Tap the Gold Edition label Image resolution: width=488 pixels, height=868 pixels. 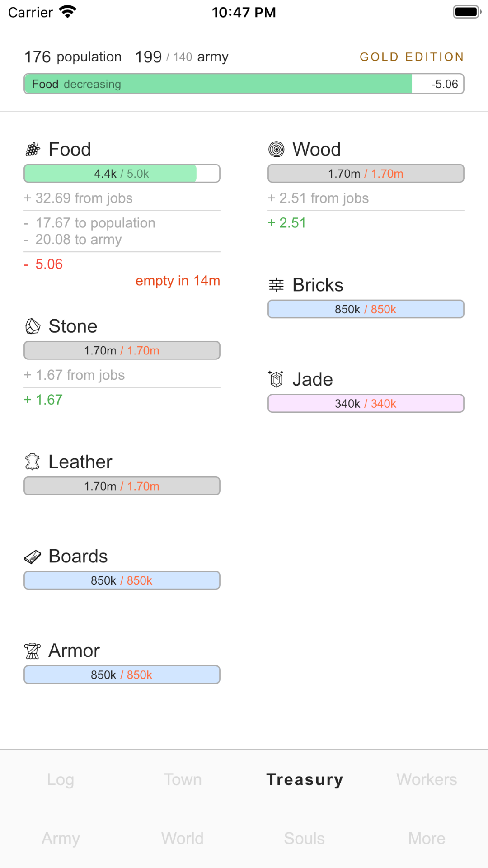pos(412,57)
